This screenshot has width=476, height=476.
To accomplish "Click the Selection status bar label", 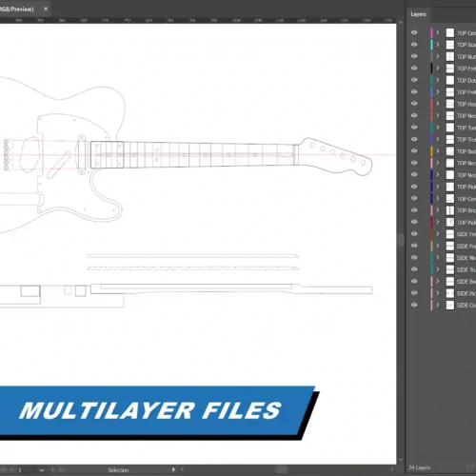I will coord(118,470).
